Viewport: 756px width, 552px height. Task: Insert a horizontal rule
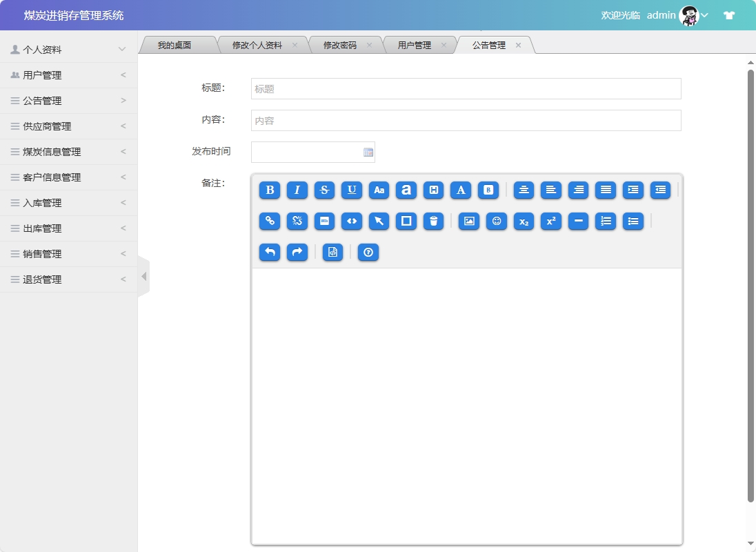point(578,221)
